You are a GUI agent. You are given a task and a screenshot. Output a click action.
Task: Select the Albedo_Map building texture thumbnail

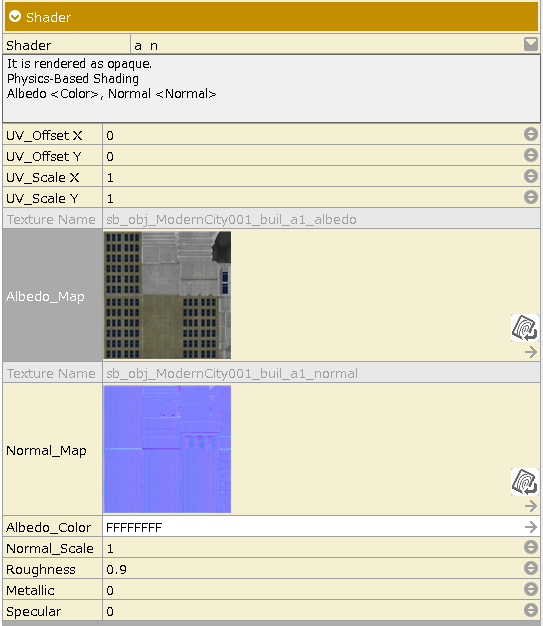point(167,295)
